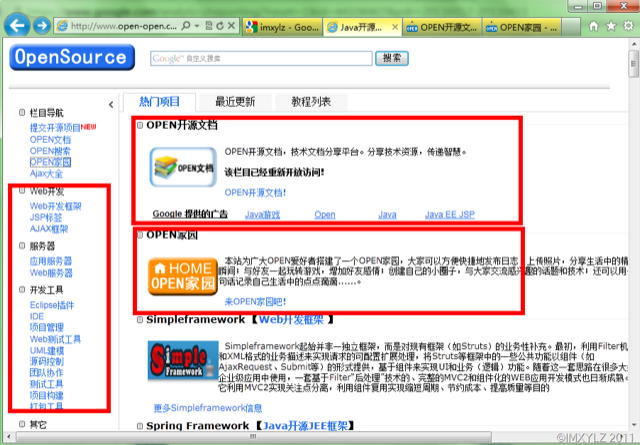The width and height of the screenshot is (640, 445).
Task: Open the Web测试工具 link
Action: tap(55, 339)
